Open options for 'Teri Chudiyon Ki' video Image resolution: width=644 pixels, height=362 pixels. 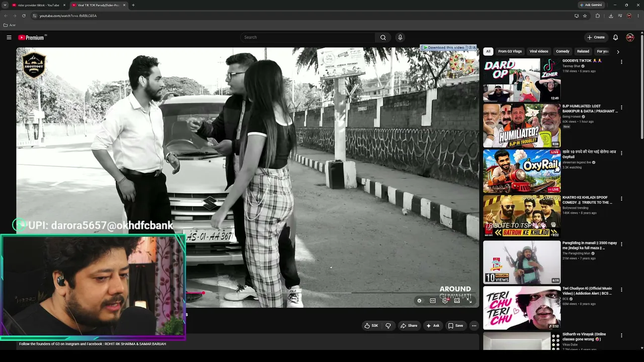(621, 290)
